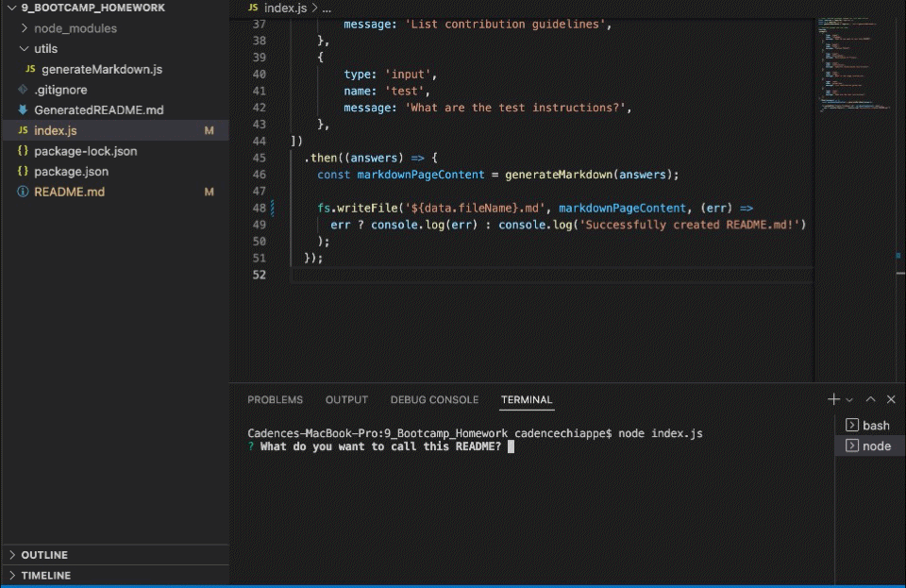Click the type: 'input' property on line 40

click(387, 74)
